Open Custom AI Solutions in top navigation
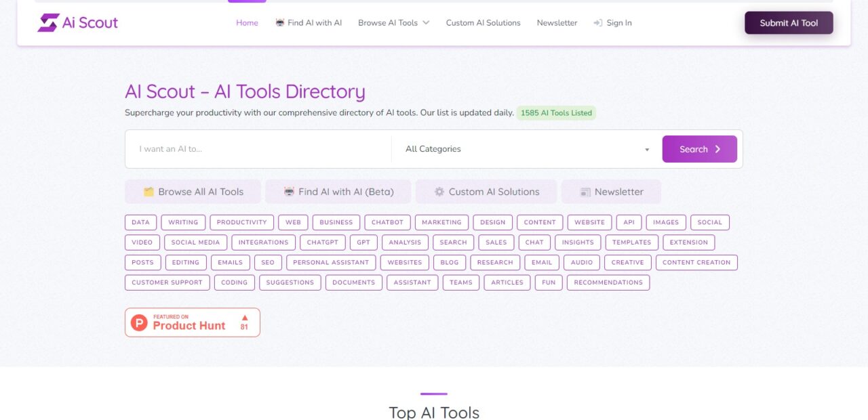This screenshot has height=420, width=868. 484,23
